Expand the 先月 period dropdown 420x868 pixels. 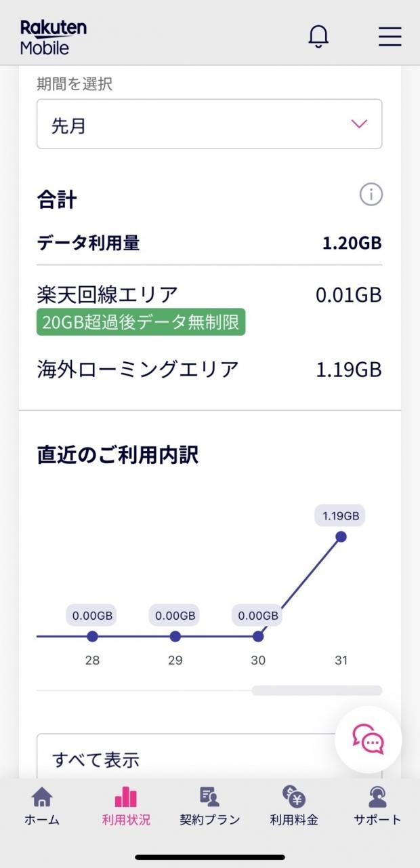pos(209,125)
